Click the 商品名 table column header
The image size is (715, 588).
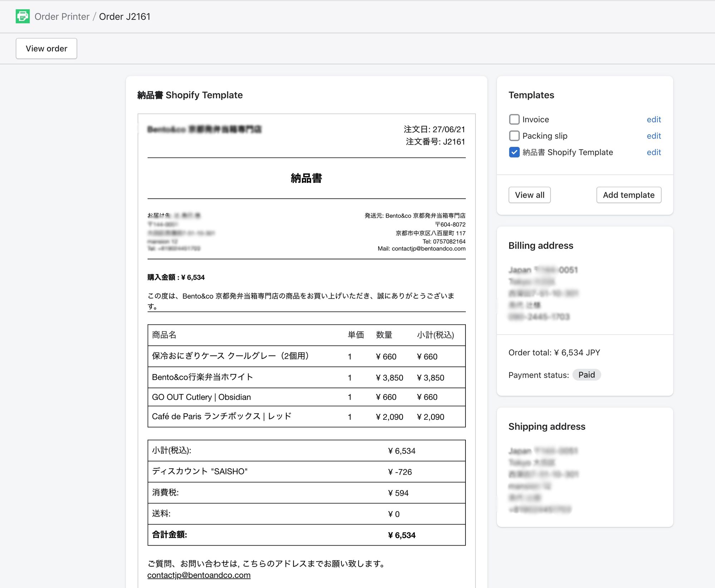(164, 335)
